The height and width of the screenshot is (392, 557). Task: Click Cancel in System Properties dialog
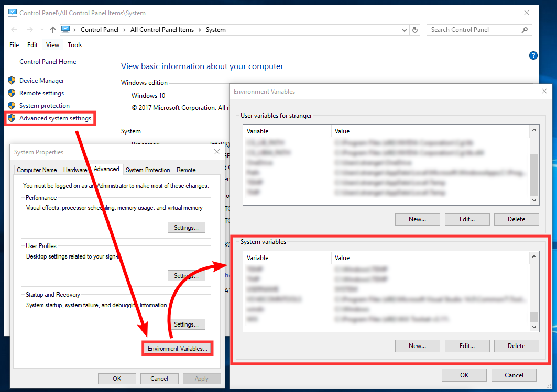click(x=159, y=378)
